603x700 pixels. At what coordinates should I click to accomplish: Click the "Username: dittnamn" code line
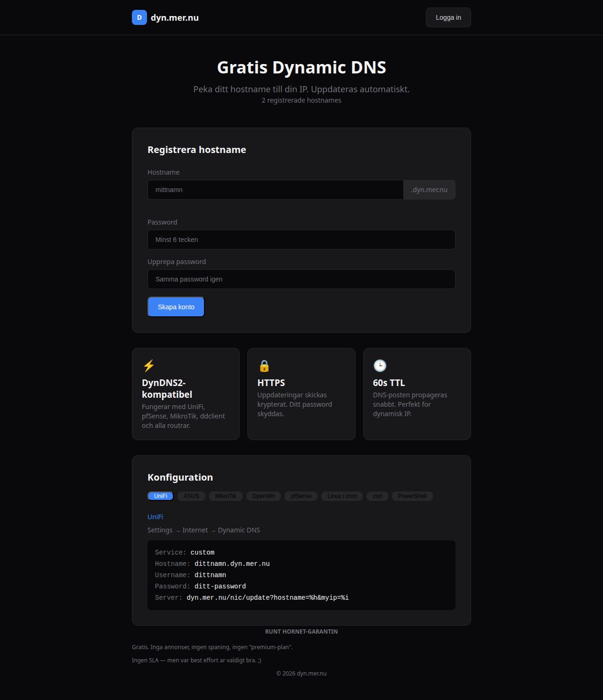[x=191, y=575]
